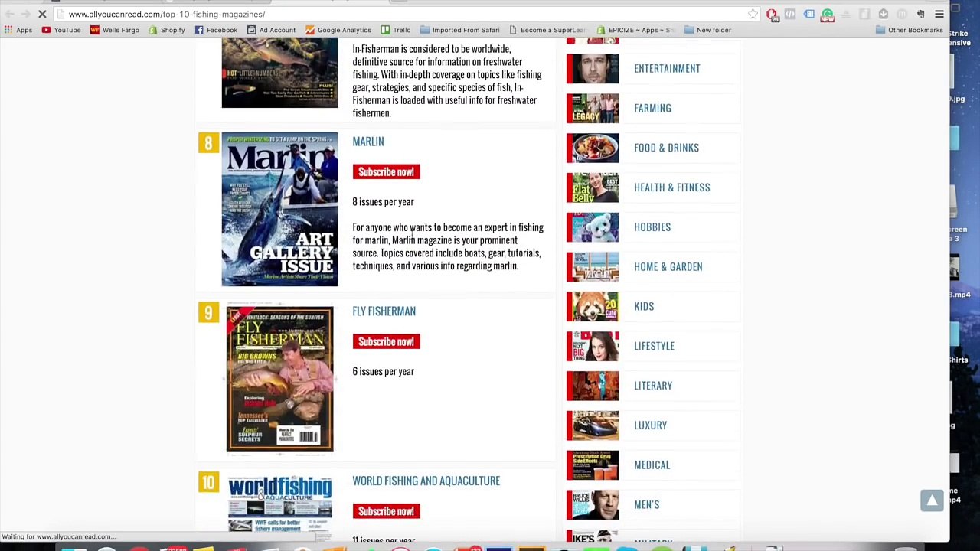Open the Entertainment category
This screenshot has width=980, height=551.
[x=667, y=69]
